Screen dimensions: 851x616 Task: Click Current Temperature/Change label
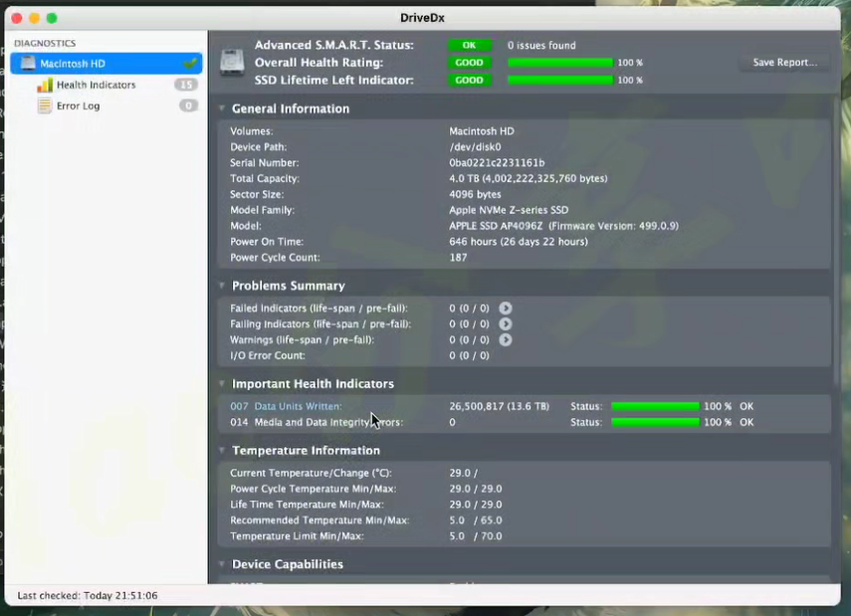point(311,473)
